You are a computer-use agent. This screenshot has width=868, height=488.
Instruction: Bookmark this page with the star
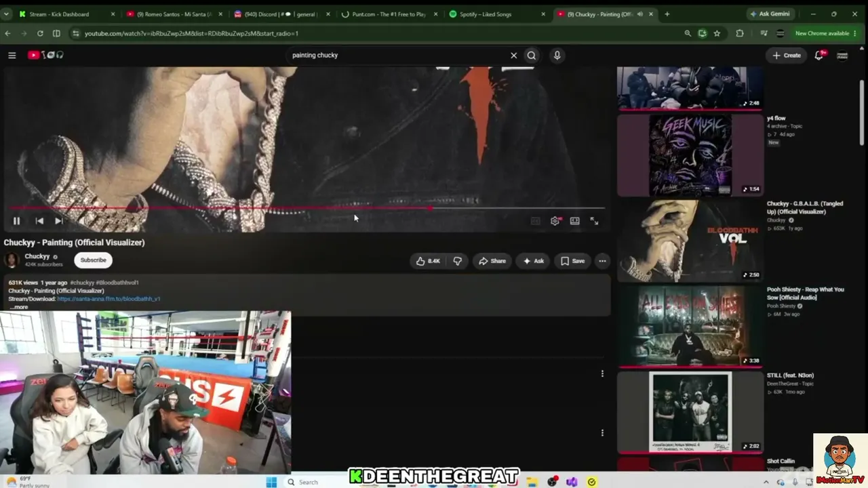pyautogui.click(x=717, y=33)
